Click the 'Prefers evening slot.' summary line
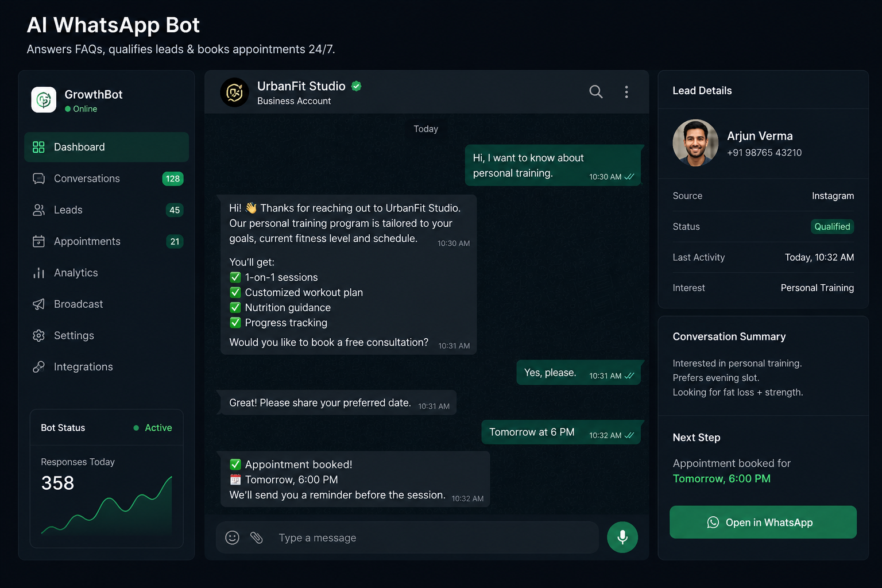 coord(716,378)
